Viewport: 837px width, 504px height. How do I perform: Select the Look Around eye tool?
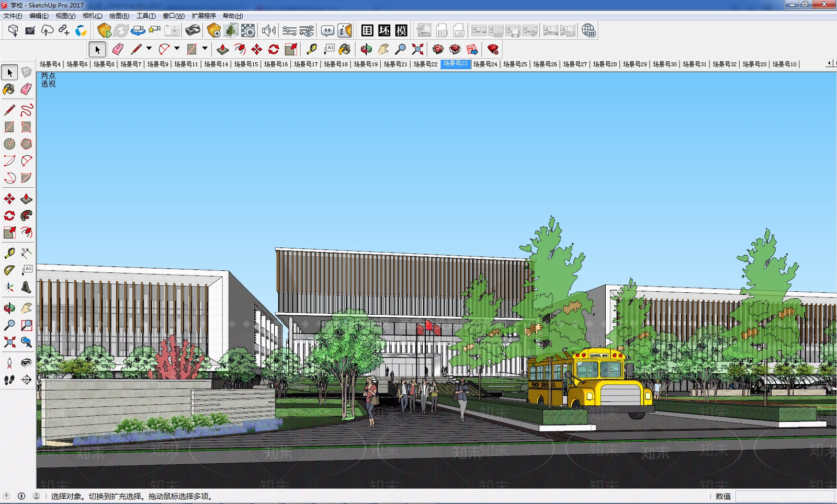tap(26, 363)
